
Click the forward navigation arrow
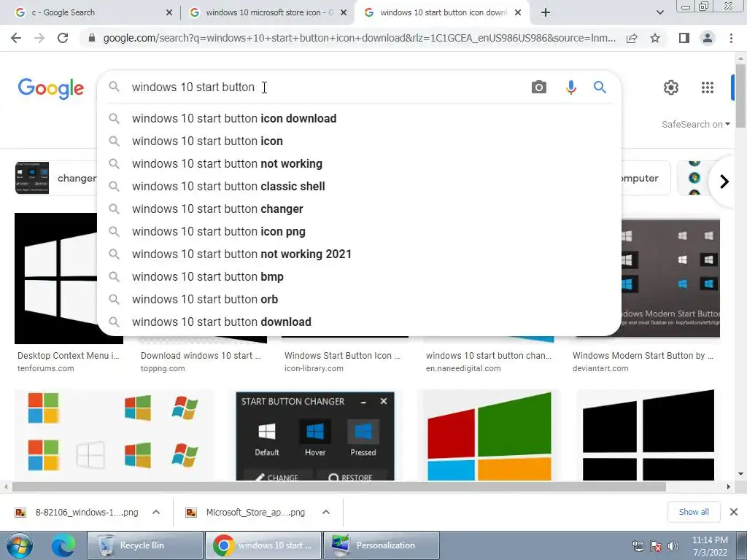coord(39,38)
